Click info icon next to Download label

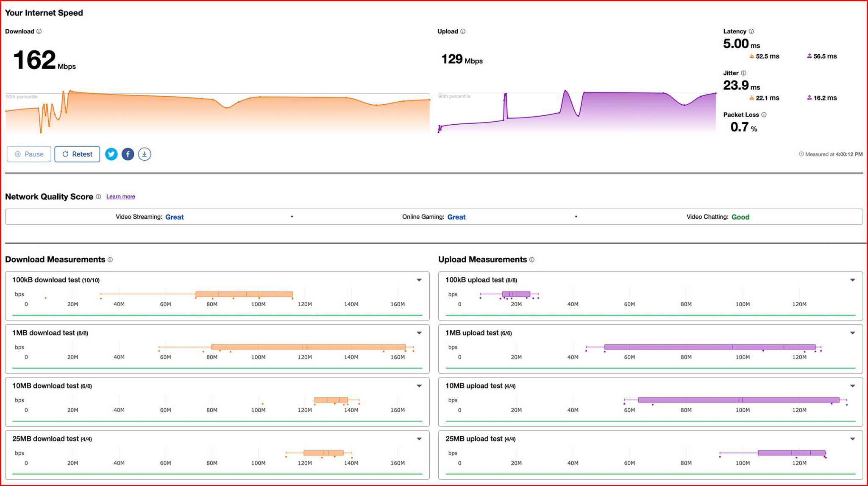pyautogui.click(x=39, y=31)
